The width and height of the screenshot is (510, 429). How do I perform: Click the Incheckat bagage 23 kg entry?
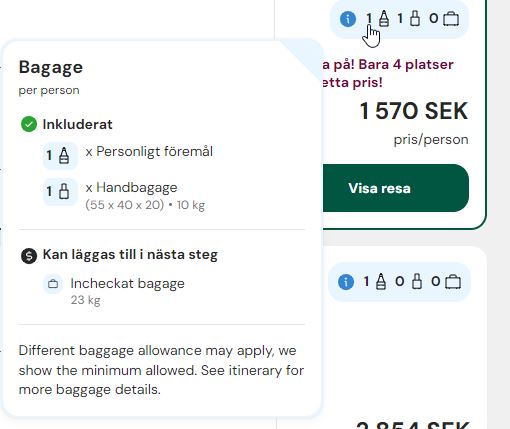127,291
